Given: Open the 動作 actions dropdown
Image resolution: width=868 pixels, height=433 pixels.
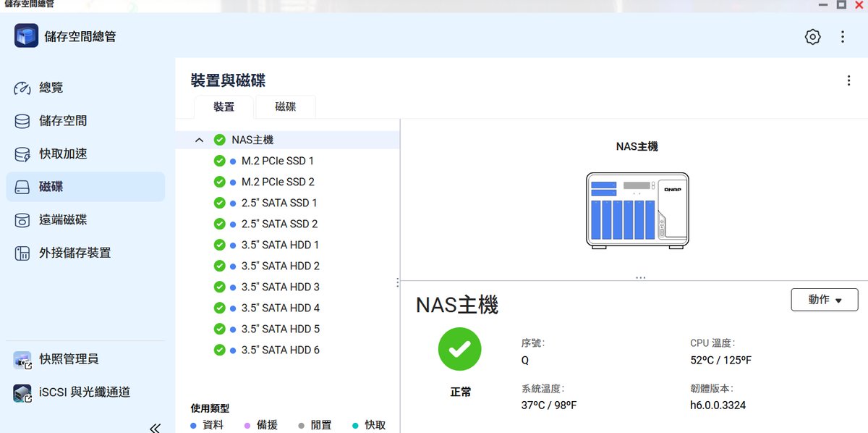Looking at the screenshot, I should click(x=825, y=300).
